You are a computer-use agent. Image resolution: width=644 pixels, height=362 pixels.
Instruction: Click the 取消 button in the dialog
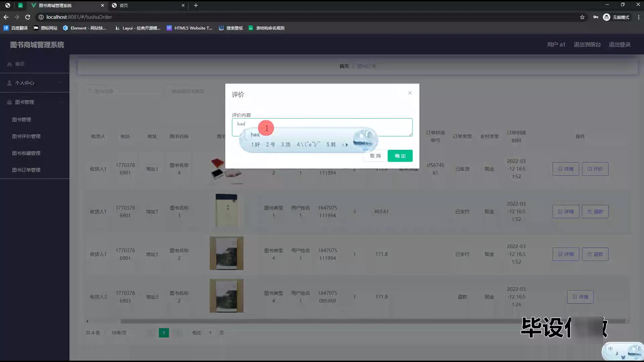click(x=375, y=156)
